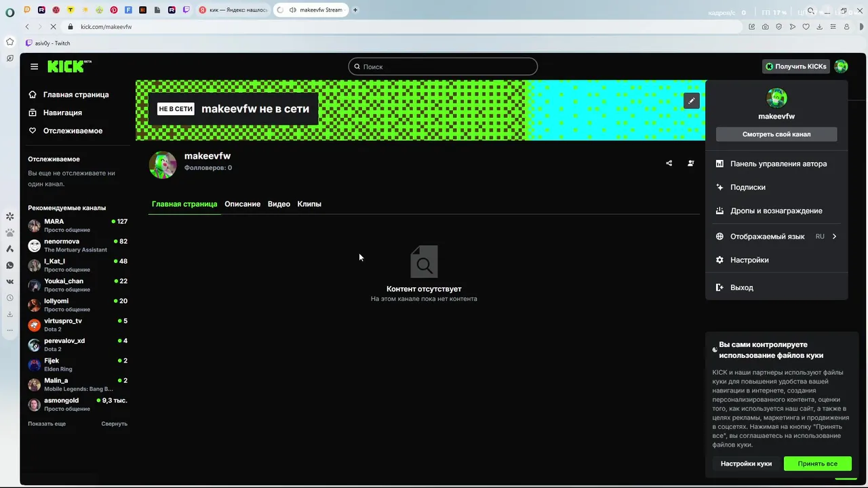Accept all cookies with Принять все
The height and width of the screenshot is (488, 868).
pyautogui.click(x=817, y=464)
